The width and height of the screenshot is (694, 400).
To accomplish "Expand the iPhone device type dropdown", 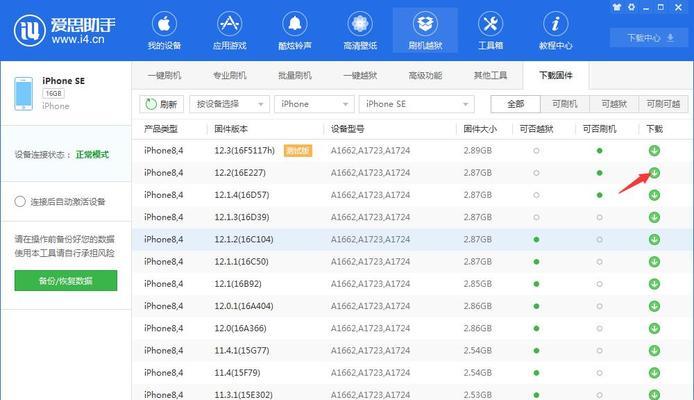I will (314, 104).
